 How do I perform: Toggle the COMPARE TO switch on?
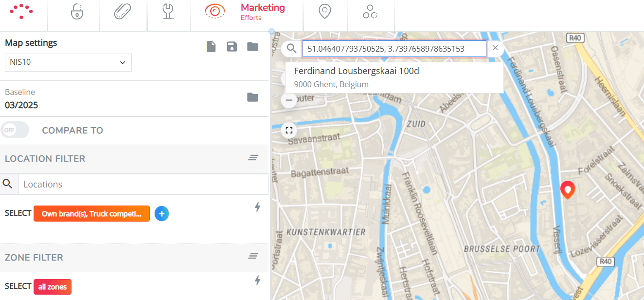[x=15, y=130]
